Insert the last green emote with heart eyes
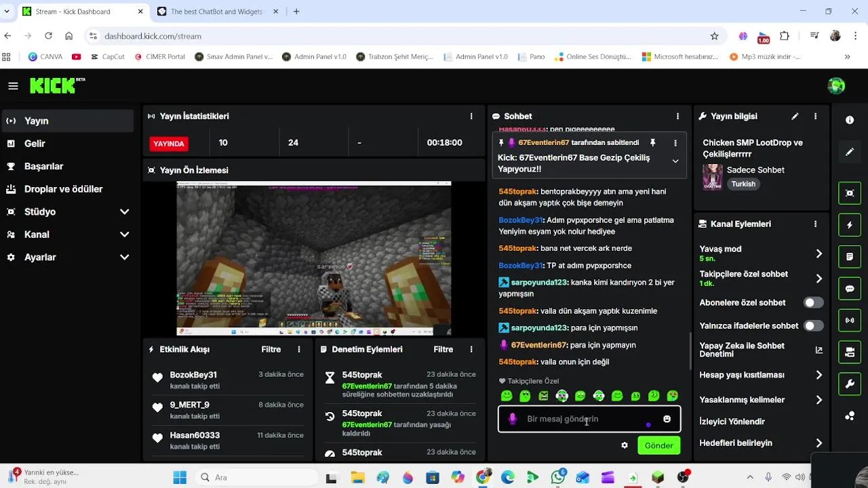The image size is (868, 488). pos(672,396)
